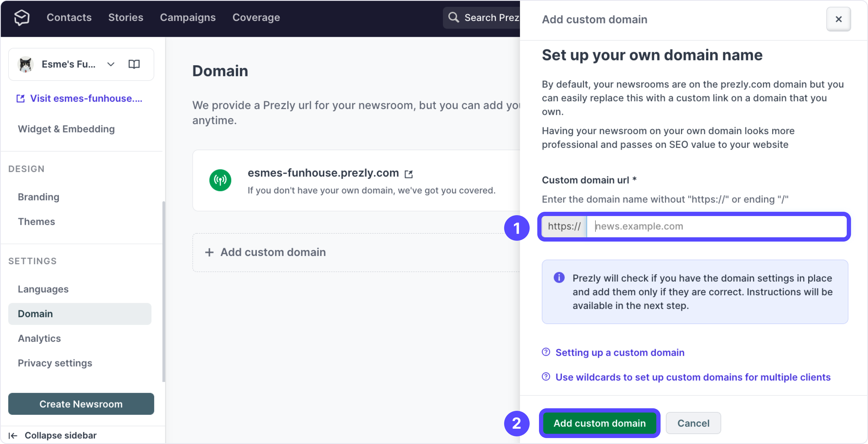The image size is (868, 444).
Task: Focus the news.example.com domain input
Action: pyautogui.click(x=716, y=227)
